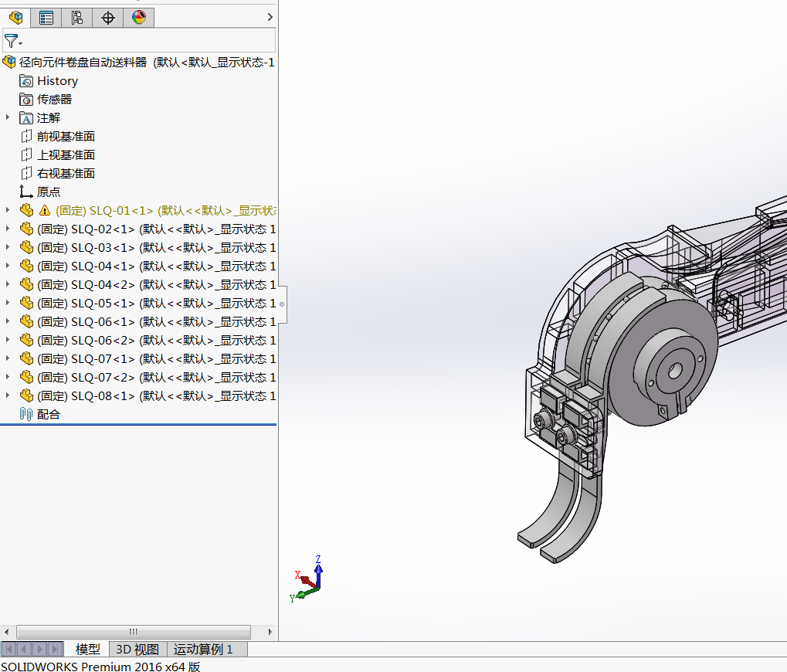
Task: Select the 右视基准面 plane
Action: pyautogui.click(x=57, y=174)
